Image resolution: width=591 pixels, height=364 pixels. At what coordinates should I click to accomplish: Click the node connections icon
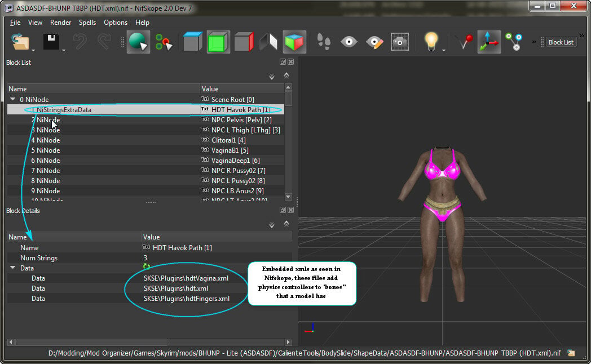[514, 42]
